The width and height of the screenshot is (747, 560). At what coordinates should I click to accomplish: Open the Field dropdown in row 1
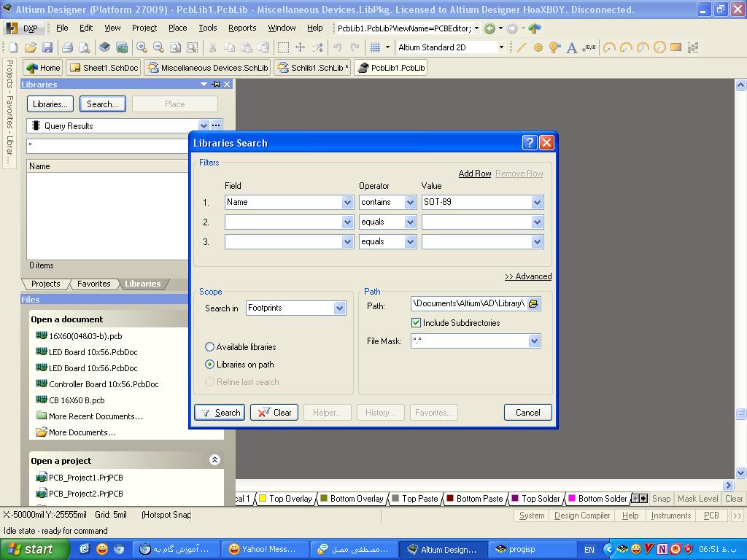coord(347,203)
